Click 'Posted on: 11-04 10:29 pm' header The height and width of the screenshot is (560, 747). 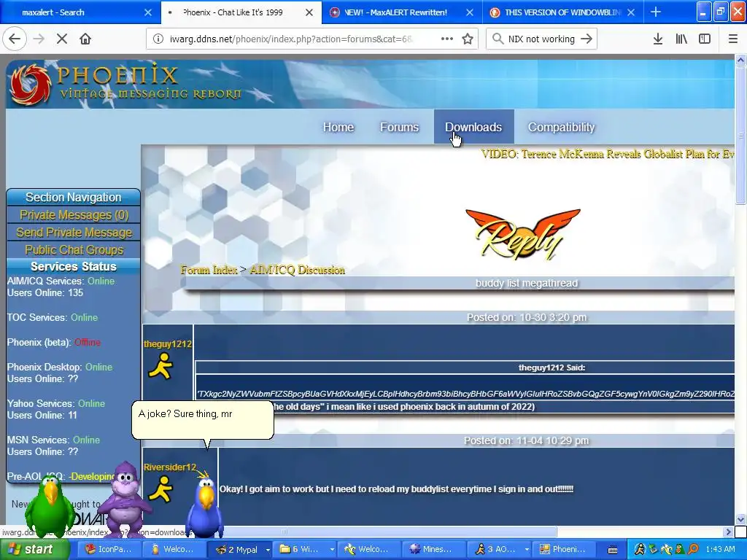pos(527,440)
